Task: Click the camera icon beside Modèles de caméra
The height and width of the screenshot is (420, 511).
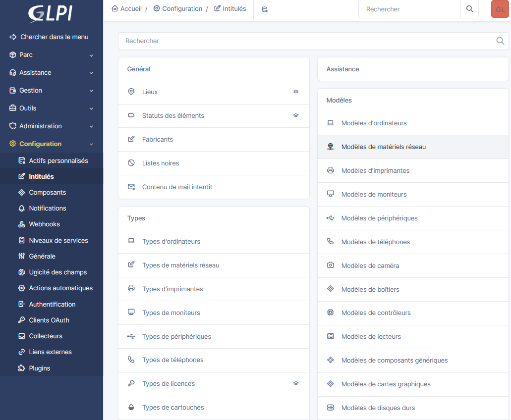Action: pos(331,265)
